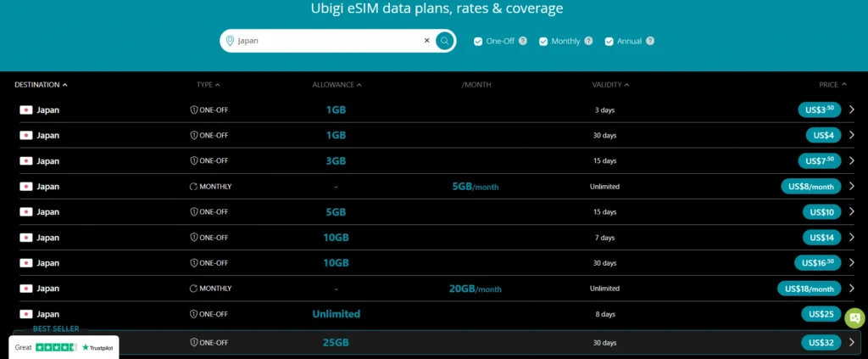Expand the US$18/month plan with its chevron

pyautogui.click(x=851, y=288)
